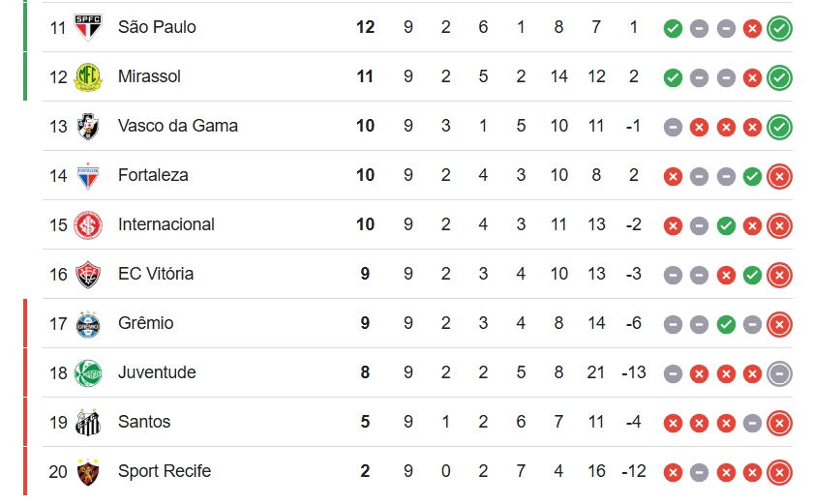Open the Mirassol team page

pos(149,76)
